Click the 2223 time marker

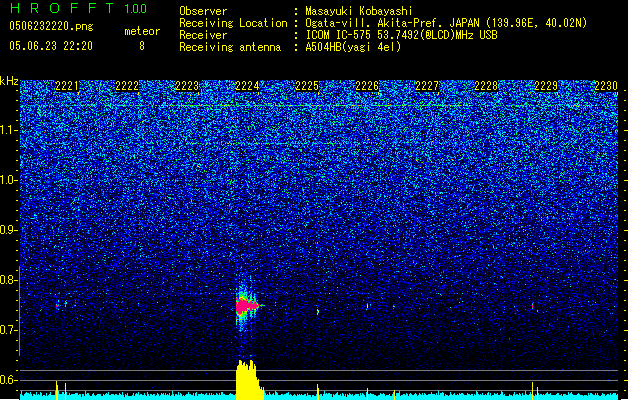click(187, 86)
